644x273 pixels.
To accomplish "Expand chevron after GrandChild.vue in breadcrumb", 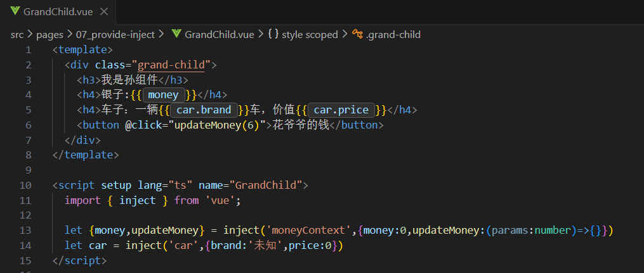I will click(260, 35).
